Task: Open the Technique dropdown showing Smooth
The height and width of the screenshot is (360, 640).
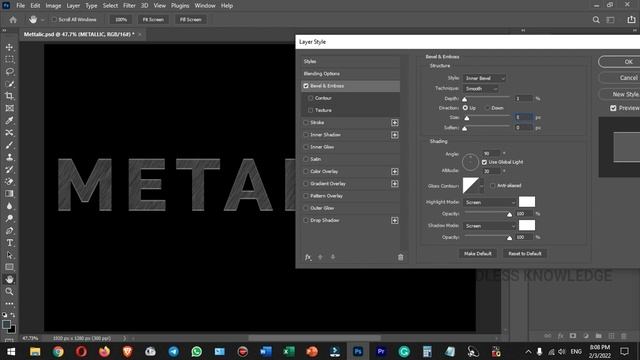Action: point(480,89)
